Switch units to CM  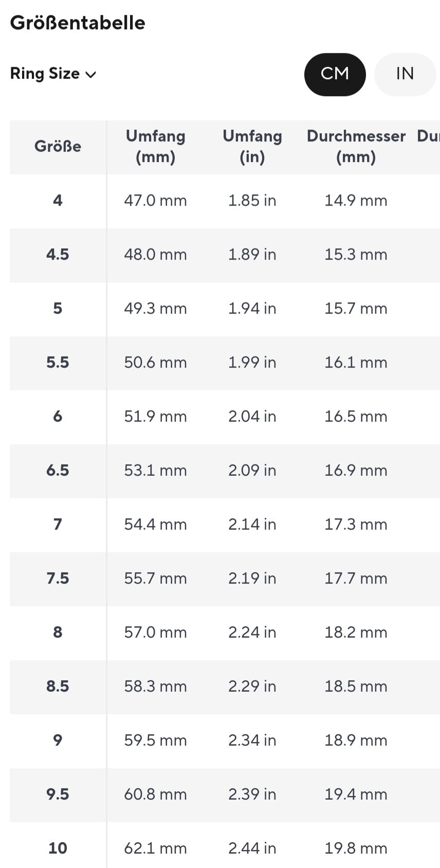pos(335,74)
